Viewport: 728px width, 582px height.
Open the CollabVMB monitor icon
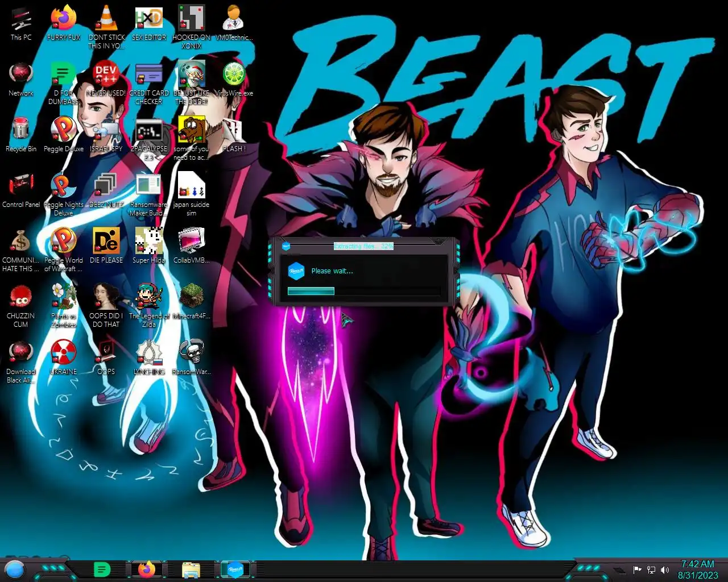pos(192,246)
